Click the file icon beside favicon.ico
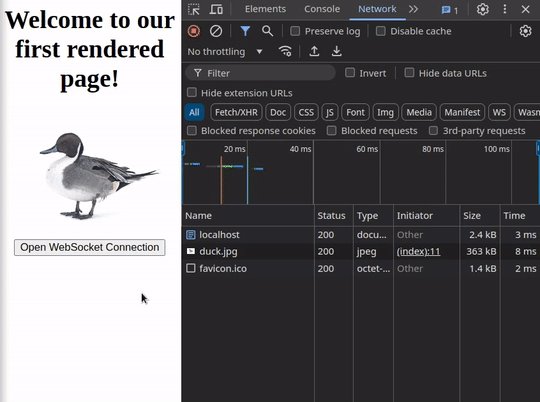Image resolution: width=540 pixels, height=402 pixels. [190, 268]
